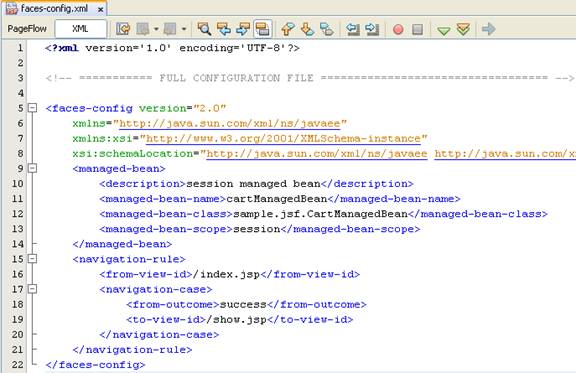Click the xmlns:xsi attribute name
This screenshot has width=576, height=373.
(x=102, y=139)
